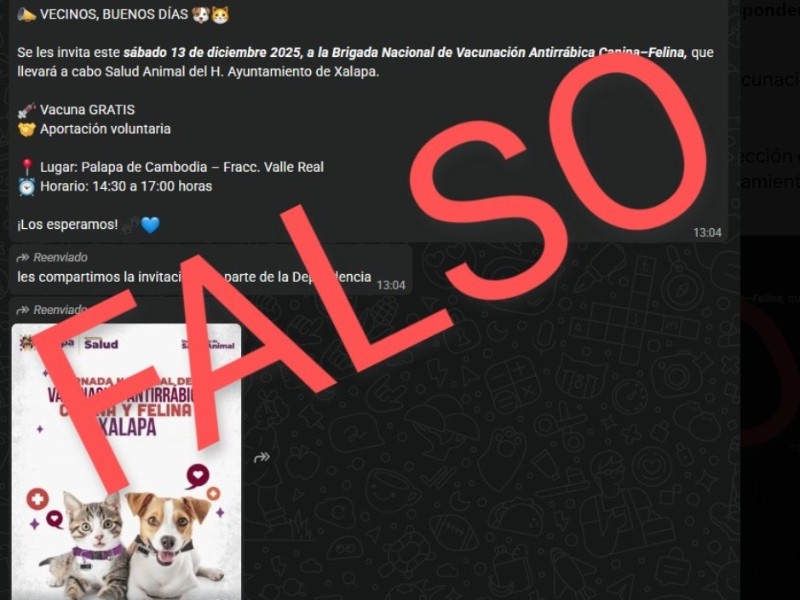Click the Salud logo on the poster
The width and height of the screenshot is (800, 600).
coord(101,344)
